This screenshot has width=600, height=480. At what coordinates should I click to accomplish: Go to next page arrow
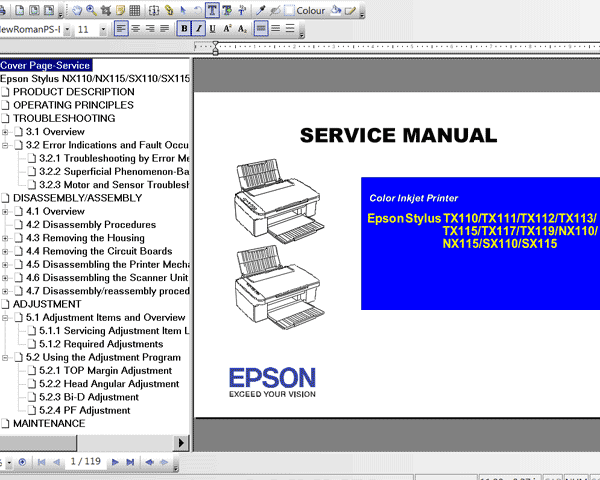(x=115, y=462)
